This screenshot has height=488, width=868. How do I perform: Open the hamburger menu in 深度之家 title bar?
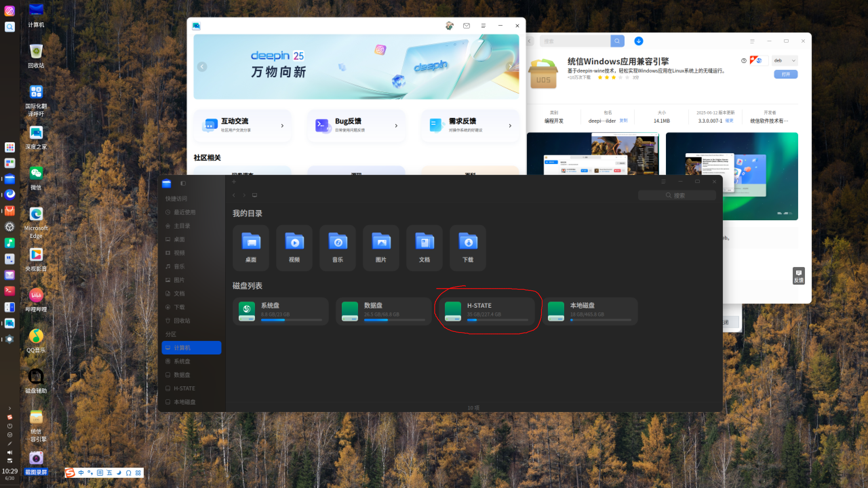[484, 26]
